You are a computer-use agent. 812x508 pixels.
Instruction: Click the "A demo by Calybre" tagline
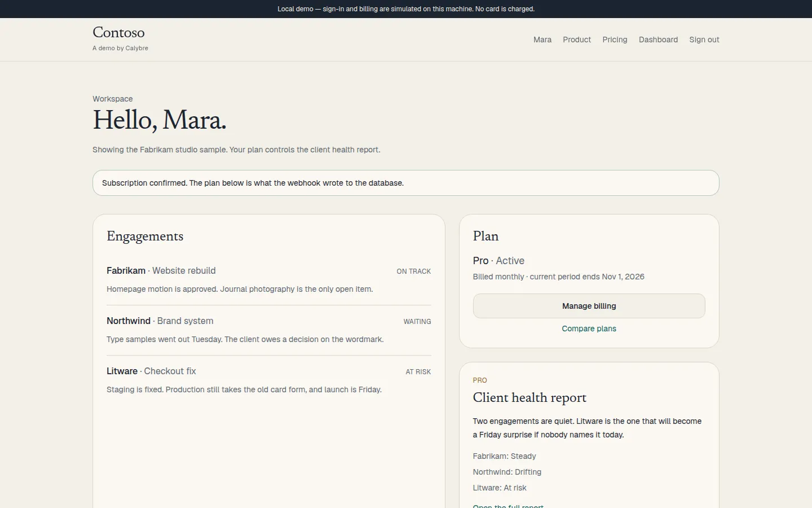coord(120,49)
